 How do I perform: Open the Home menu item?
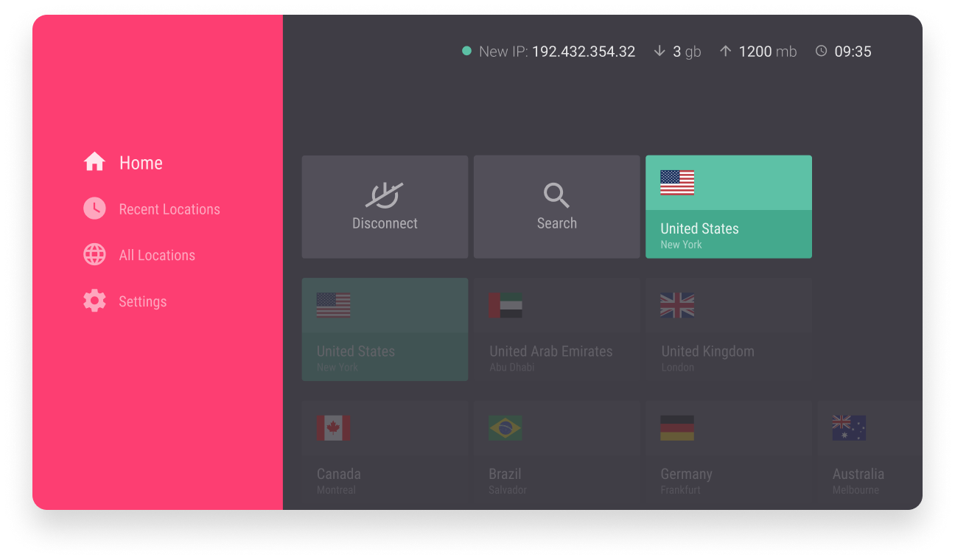point(123,162)
